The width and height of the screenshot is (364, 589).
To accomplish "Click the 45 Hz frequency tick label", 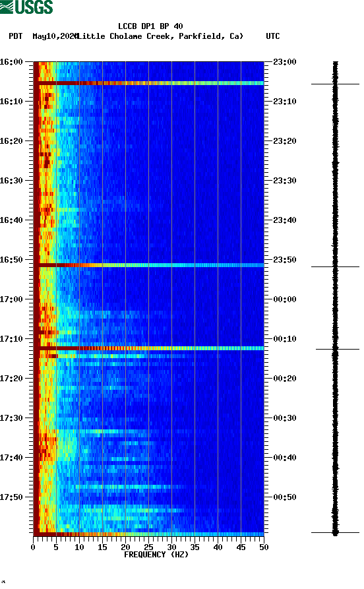I will [241, 547].
